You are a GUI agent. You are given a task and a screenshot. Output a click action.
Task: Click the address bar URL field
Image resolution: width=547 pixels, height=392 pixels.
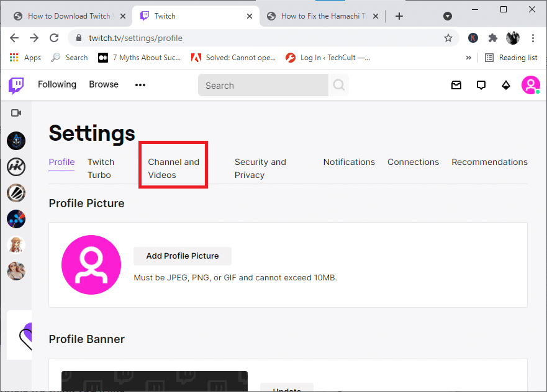coord(263,38)
